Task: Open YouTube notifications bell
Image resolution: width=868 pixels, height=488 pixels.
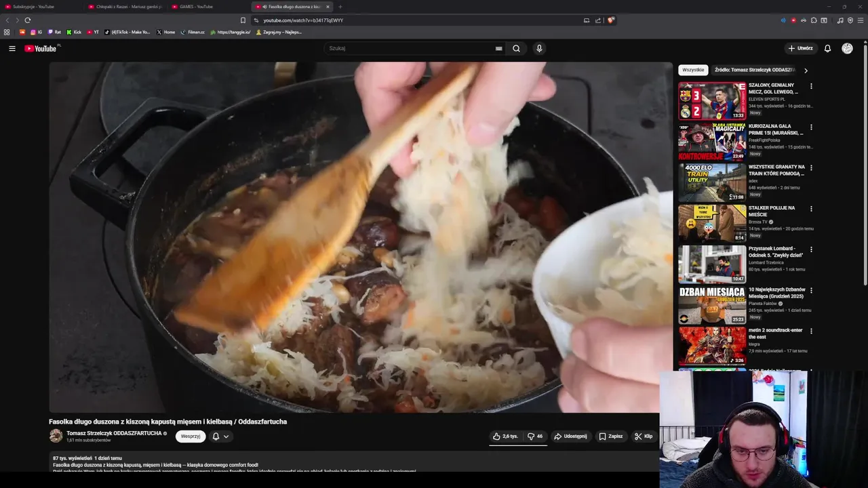Action: click(x=827, y=48)
